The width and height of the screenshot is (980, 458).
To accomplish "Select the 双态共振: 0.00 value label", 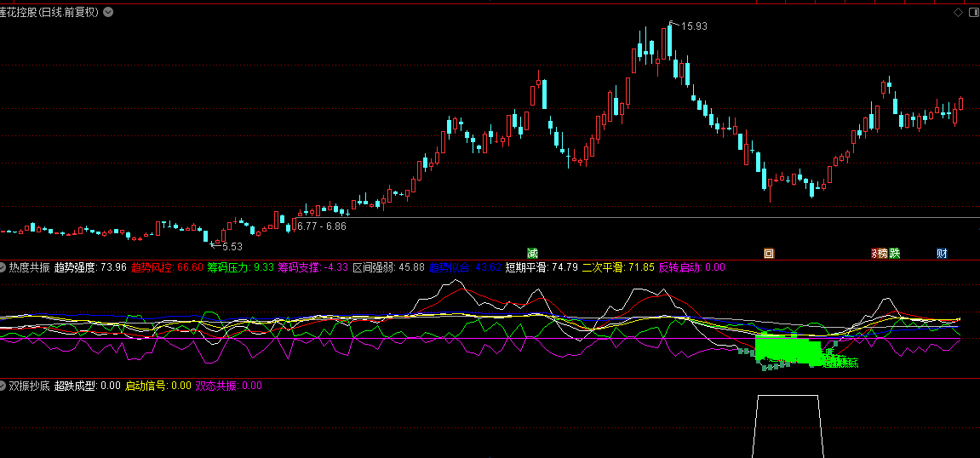I will 229,386.
